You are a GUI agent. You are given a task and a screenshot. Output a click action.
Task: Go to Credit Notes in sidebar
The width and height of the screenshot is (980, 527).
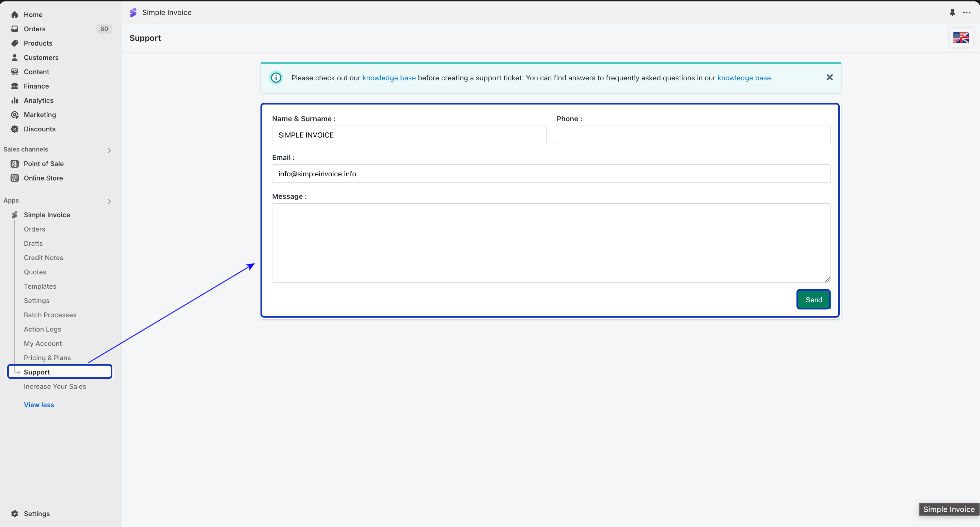tap(43, 257)
